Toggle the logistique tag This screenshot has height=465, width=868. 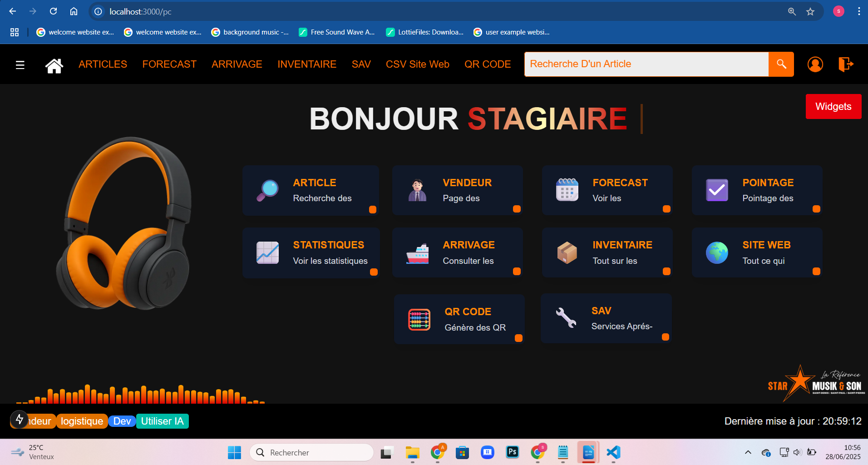82,421
